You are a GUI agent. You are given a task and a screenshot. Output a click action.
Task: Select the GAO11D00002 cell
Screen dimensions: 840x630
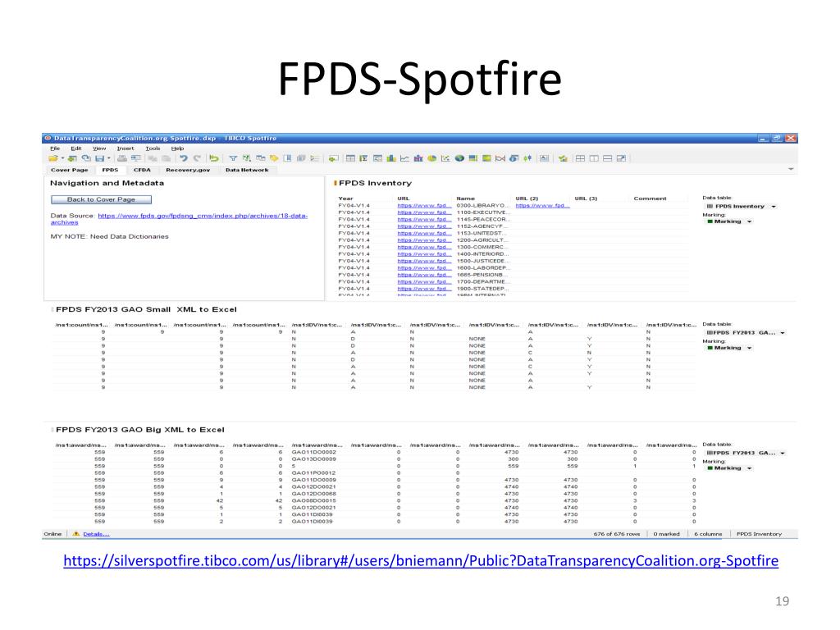pyautogui.click(x=313, y=452)
